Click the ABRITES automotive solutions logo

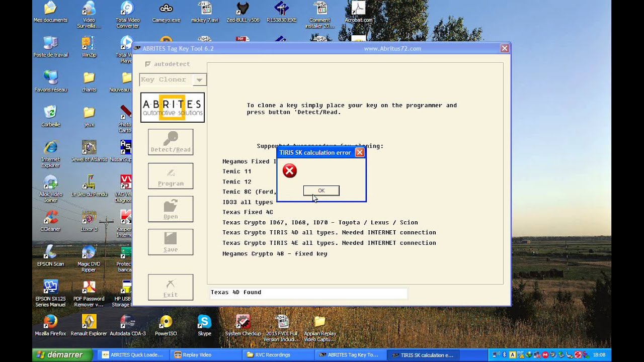pos(173,107)
